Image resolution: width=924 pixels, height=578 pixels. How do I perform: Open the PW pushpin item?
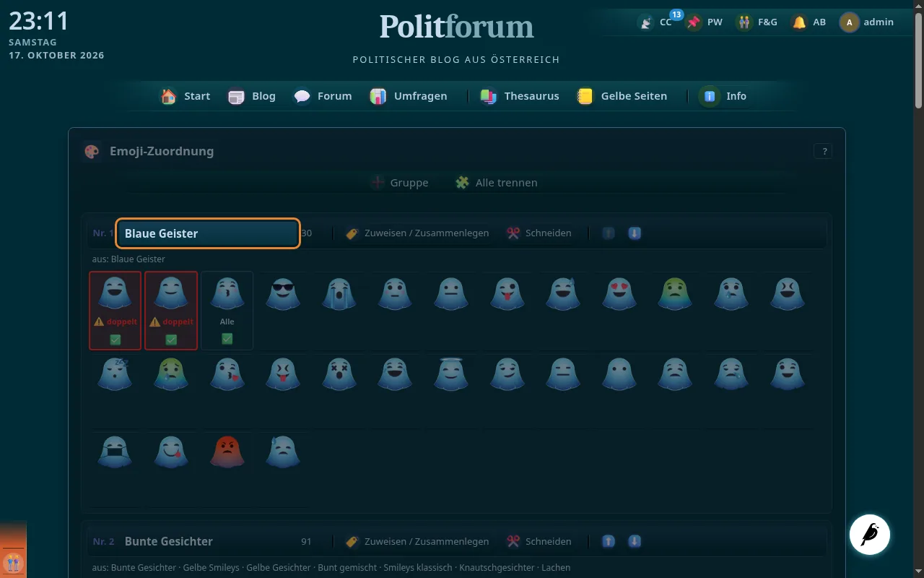click(704, 22)
